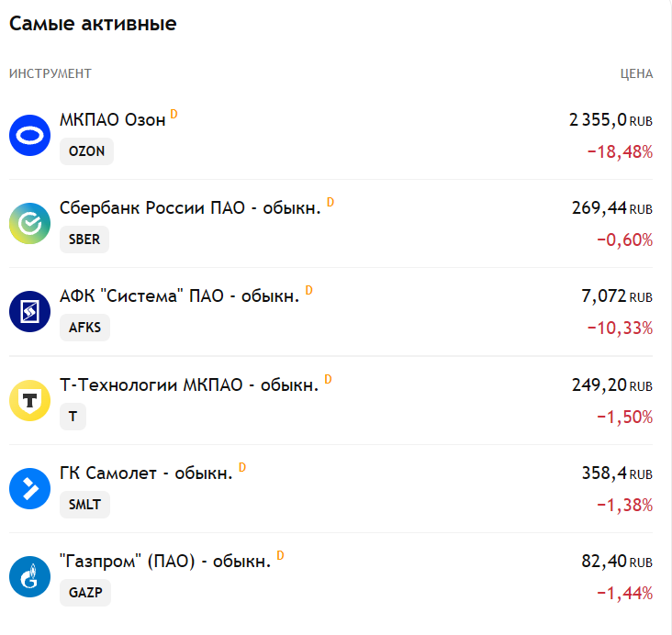The height and width of the screenshot is (635, 672).
Task: Select the SMLT ticker tag
Action: (84, 505)
